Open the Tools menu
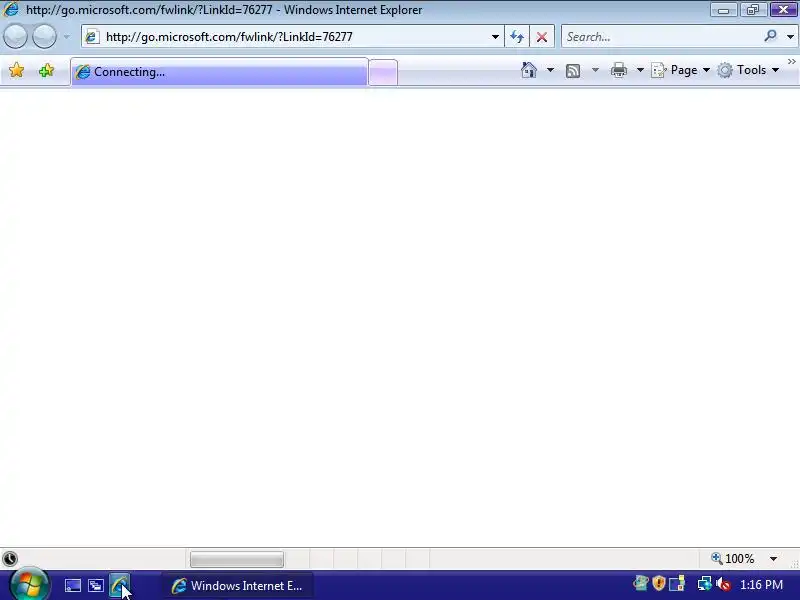Image resolution: width=800 pixels, height=600 pixels. coord(748,70)
